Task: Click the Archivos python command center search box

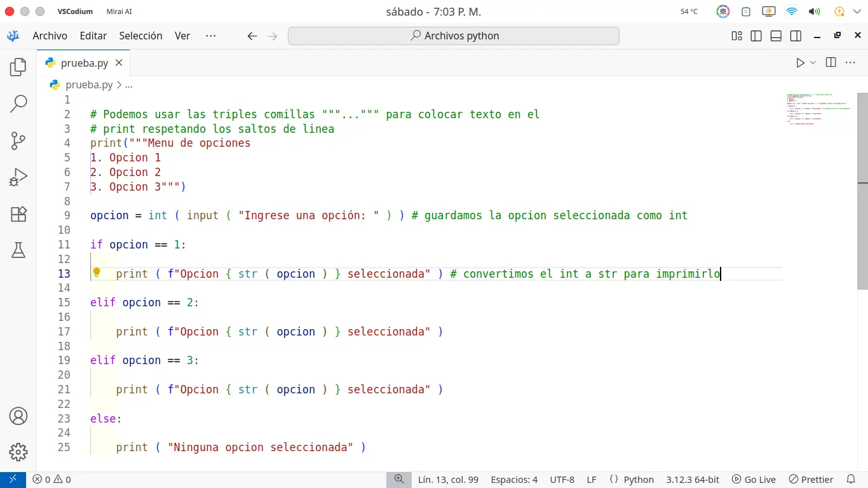Action: (x=454, y=36)
